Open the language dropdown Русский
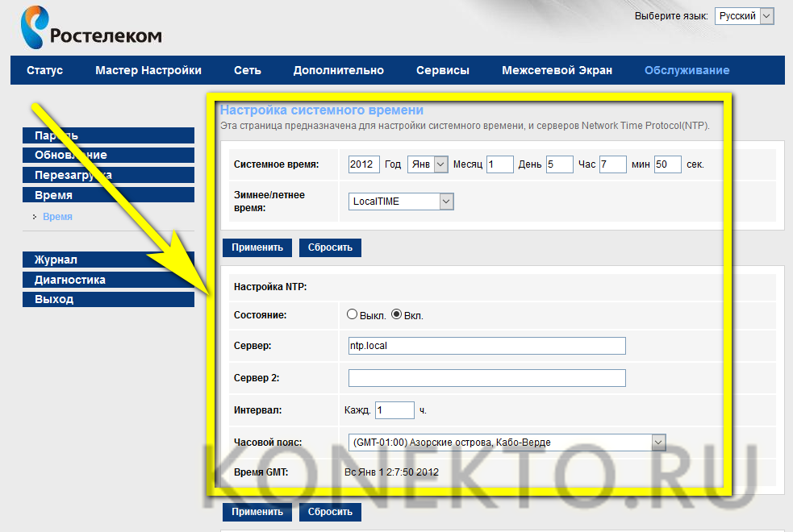Viewport: 793px width, 532px height. pos(744,16)
